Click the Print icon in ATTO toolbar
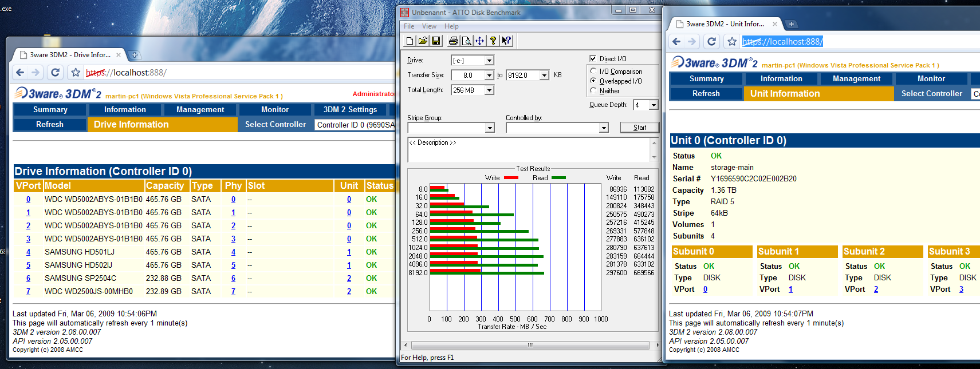The image size is (980, 369). tap(454, 41)
